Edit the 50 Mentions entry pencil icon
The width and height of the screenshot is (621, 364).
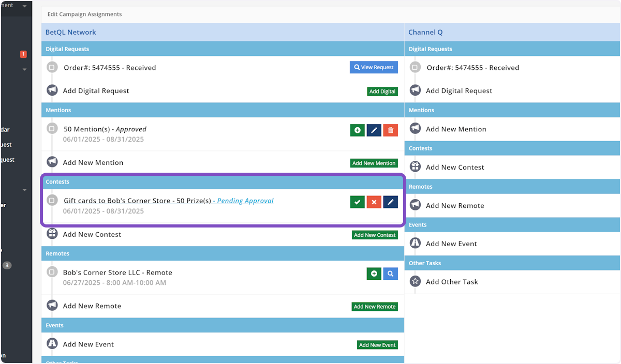(x=374, y=130)
